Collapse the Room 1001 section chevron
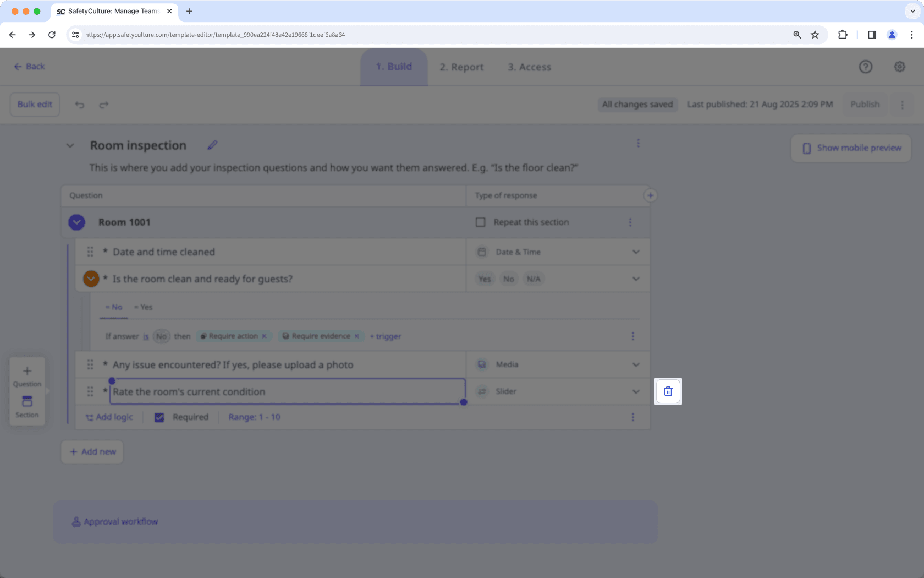This screenshot has width=924, height=578. (76, 222)
